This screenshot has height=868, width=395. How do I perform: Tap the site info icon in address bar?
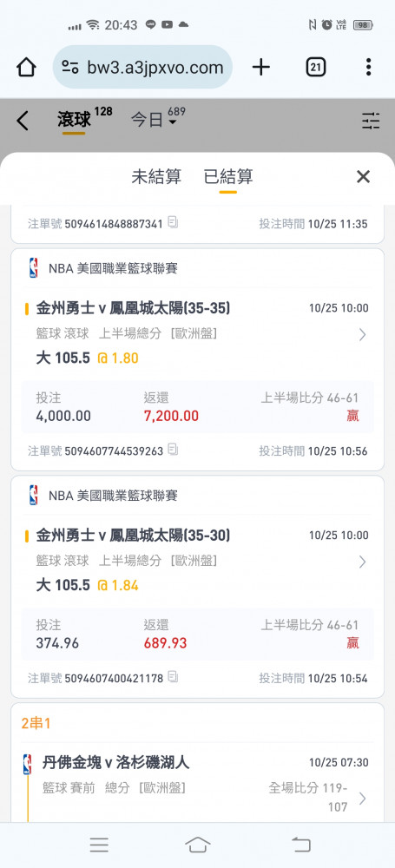[70, 68]
